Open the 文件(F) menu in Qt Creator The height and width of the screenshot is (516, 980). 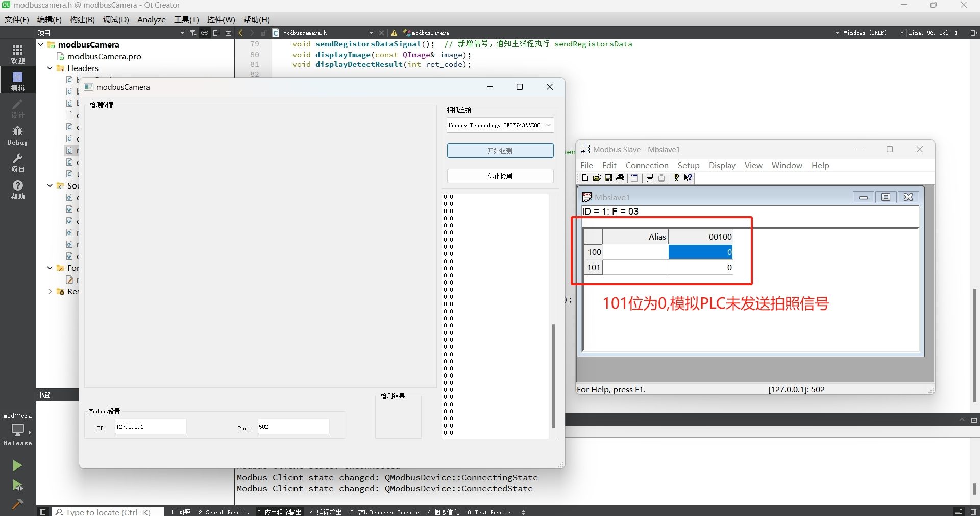click(x=17, y=19)
